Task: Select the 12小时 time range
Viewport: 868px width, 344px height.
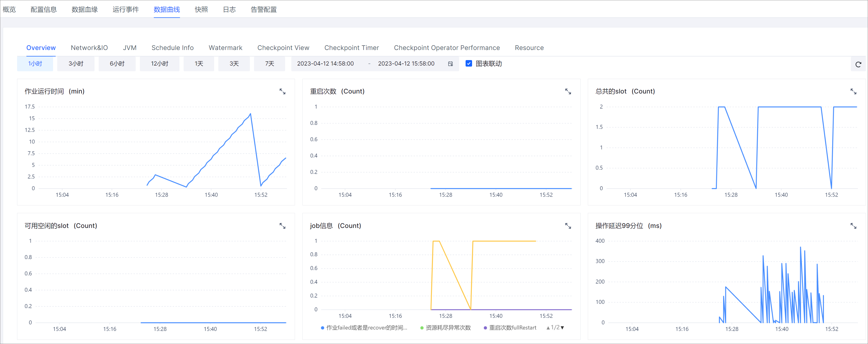Action: [159, 64]
